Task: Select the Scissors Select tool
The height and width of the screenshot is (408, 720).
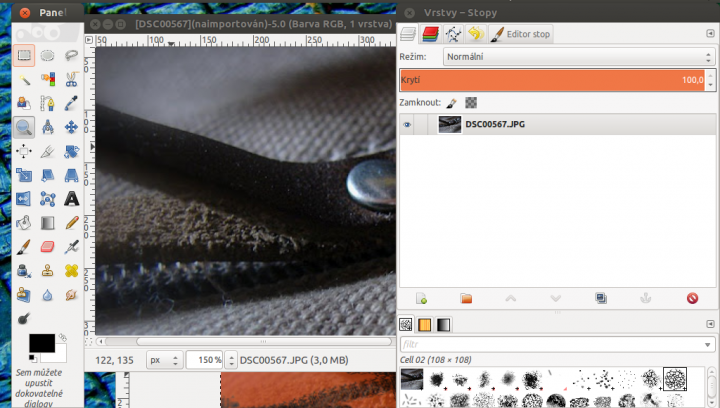Action: coord(71,79)
